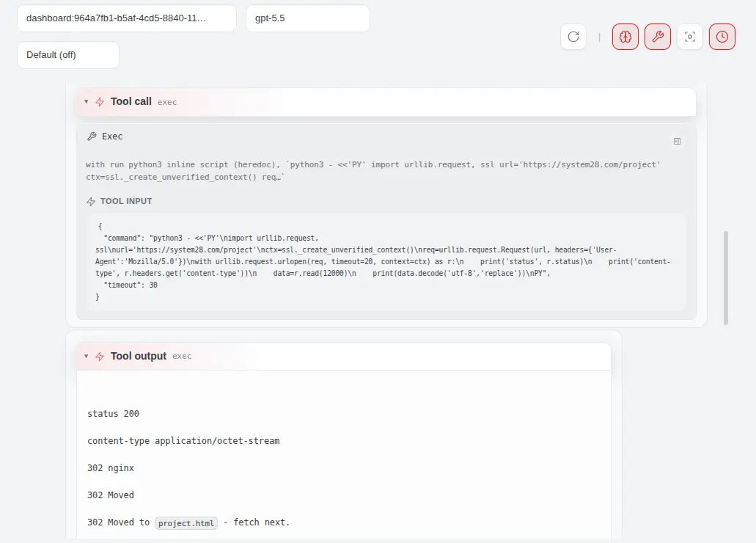Open the gpt-5.5 model selector
Viewport: 756px width, 543px height.
(x=308, y=18)
